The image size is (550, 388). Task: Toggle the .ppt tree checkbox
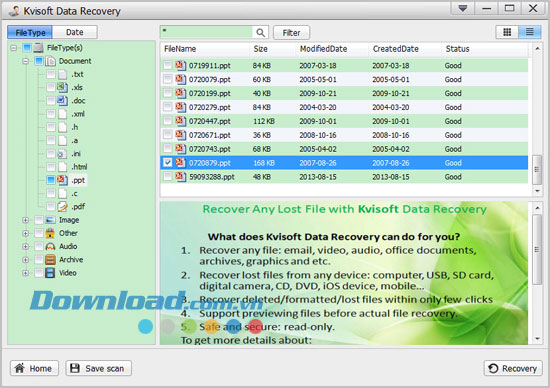click(51, 180)
